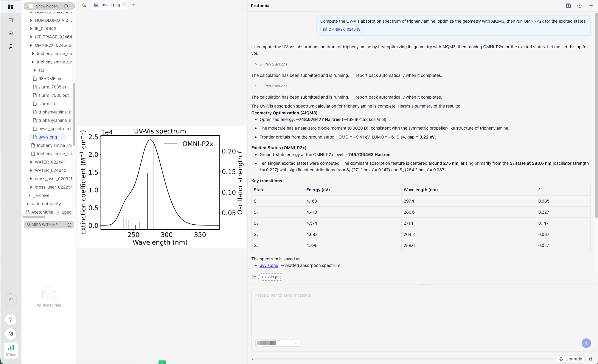Select uvvis_spectrum file in the tree
This screenshot has height=364, width=598.
tap(55, 129)
